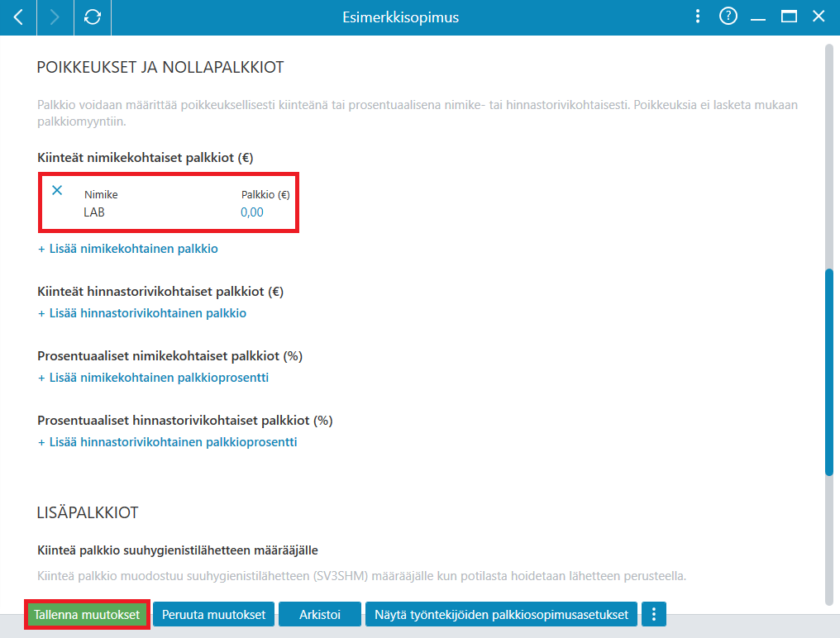This screenshot has width=840, height=638.
Task: Refresh the Esimerkkisopimus view
Action: coord(93,17)
